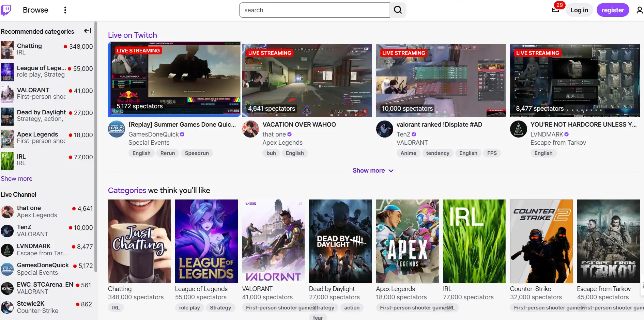
Task: Click verified badge next to TenZ name
Action: click(x=414, y=134)
